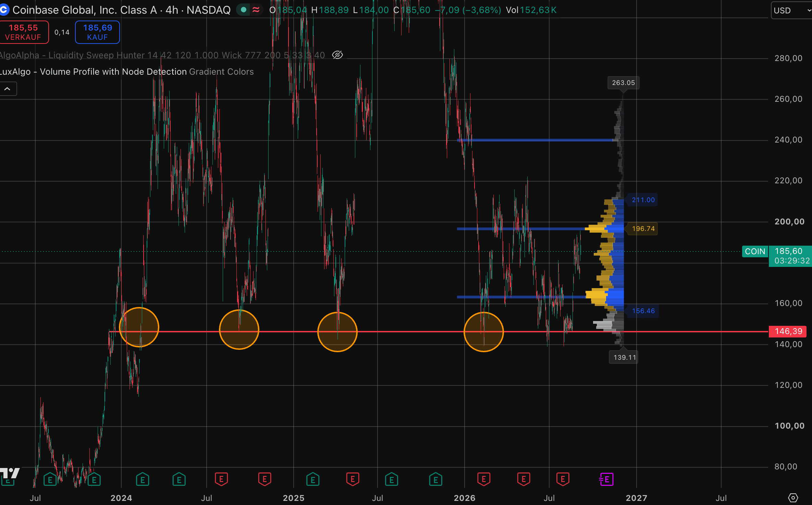Click the 263.05 profile high label
This screenshot has height=505, width=812.
pos(623,83)
